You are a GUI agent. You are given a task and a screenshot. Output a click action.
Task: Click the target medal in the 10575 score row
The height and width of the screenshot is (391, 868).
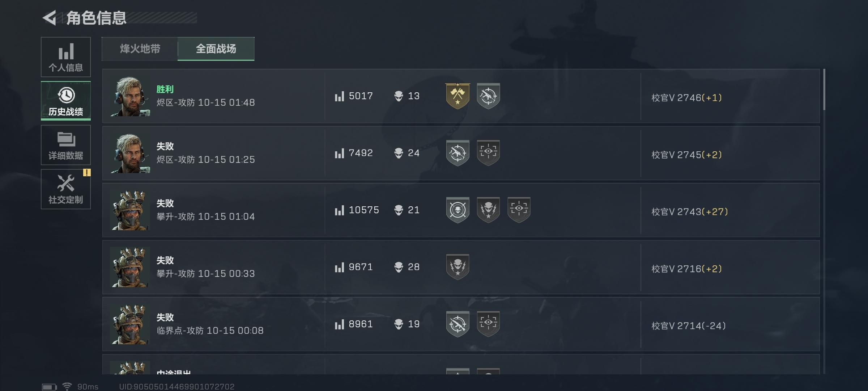pos(458,210)
